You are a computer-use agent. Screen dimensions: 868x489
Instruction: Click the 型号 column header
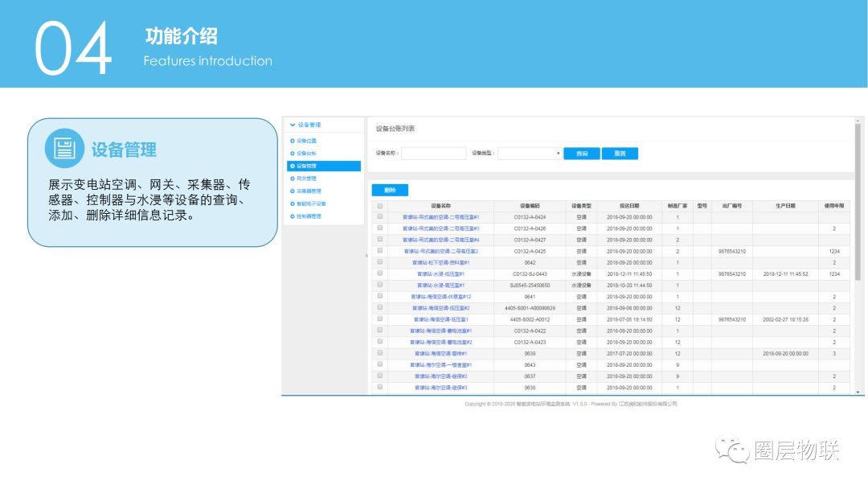point(702,206)
